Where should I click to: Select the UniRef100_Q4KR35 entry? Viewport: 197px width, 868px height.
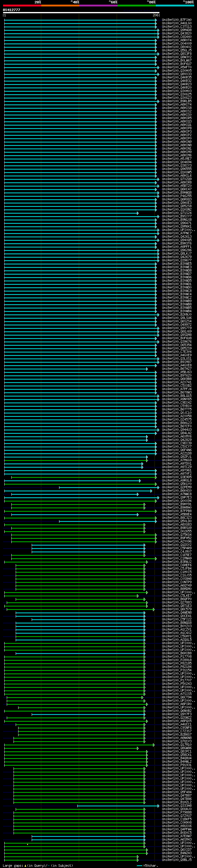pos(177,78)
